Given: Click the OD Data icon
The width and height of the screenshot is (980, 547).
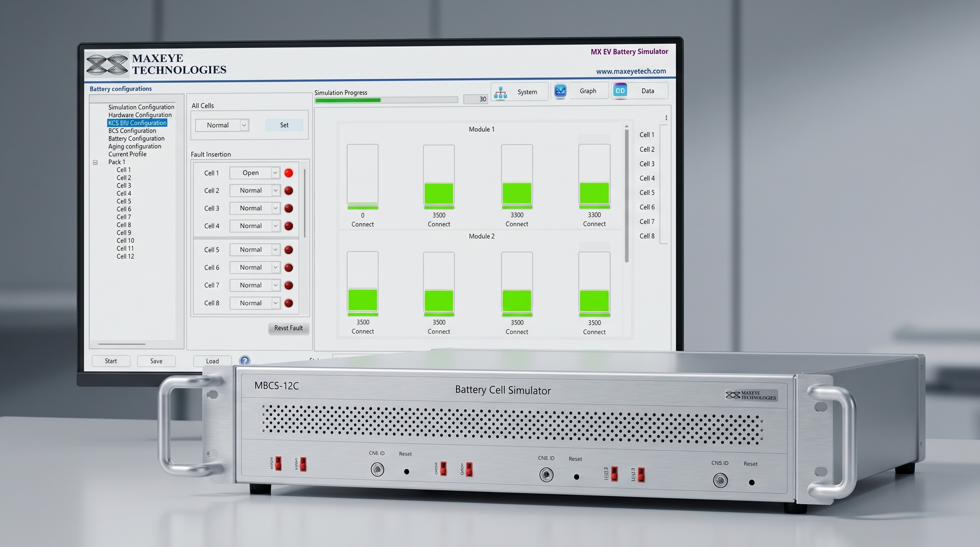Looking at the screenshot, I should pyautogui.click(x=620, y=91).
